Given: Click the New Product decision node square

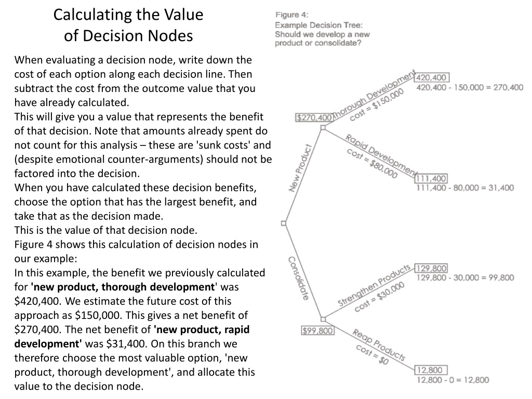Looking at the screenshot, I should (323, 127).
